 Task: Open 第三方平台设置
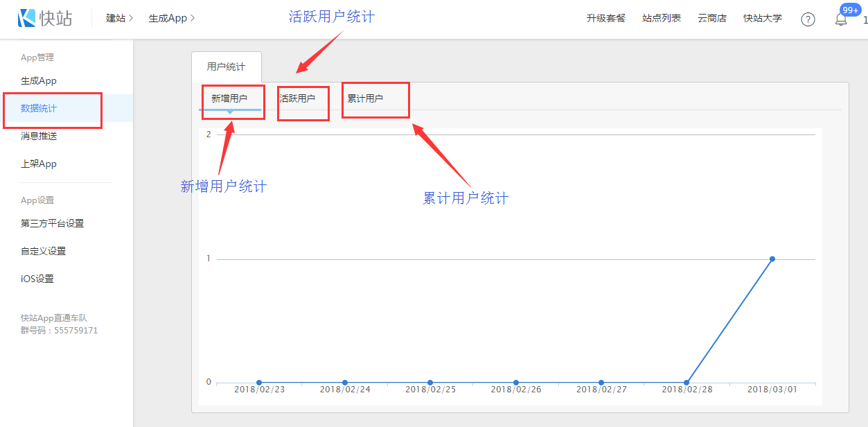coord(52,224)
